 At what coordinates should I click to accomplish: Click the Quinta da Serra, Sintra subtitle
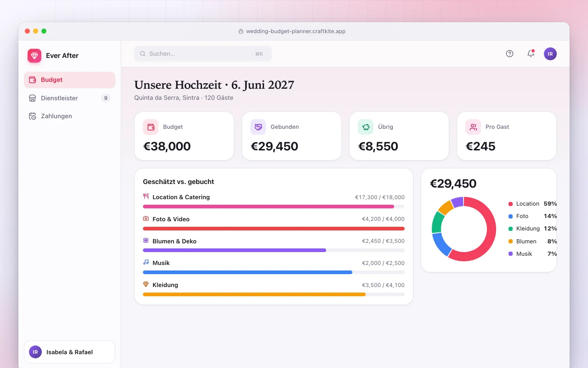pos(184,98)
